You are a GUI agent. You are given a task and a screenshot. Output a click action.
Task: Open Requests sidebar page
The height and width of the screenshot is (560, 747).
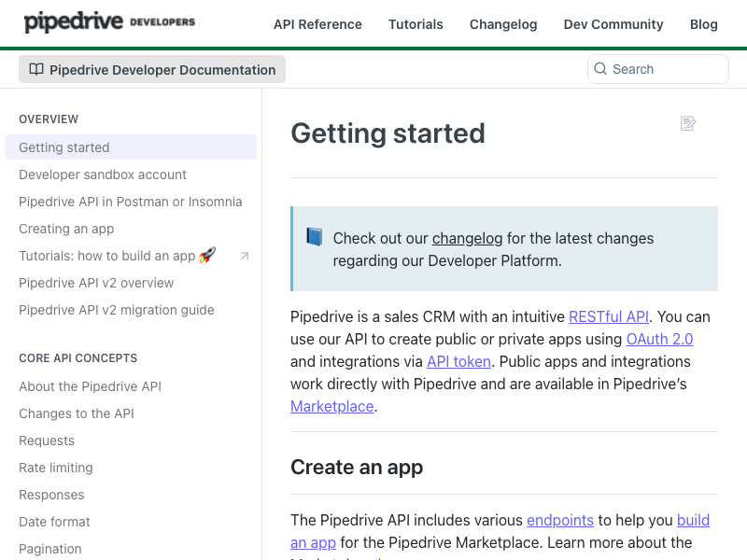coord(47,441)
